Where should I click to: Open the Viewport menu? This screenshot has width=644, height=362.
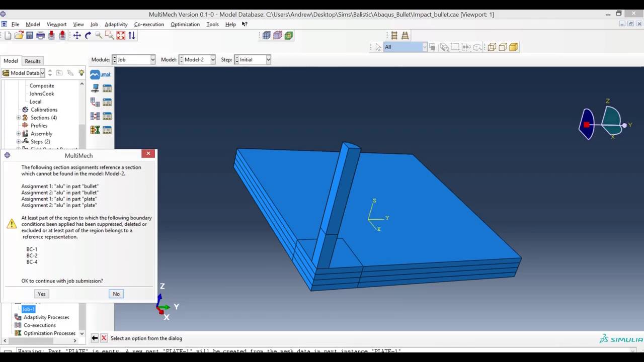tap(56, 24)
